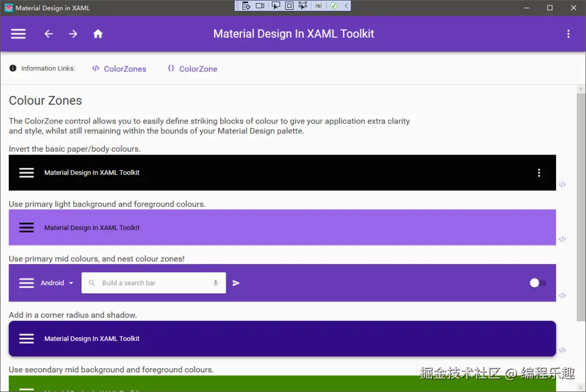The height and width of the screenshot is (392, 586).
Task: Click the search magnifier icon
Action: pos(92,283)
